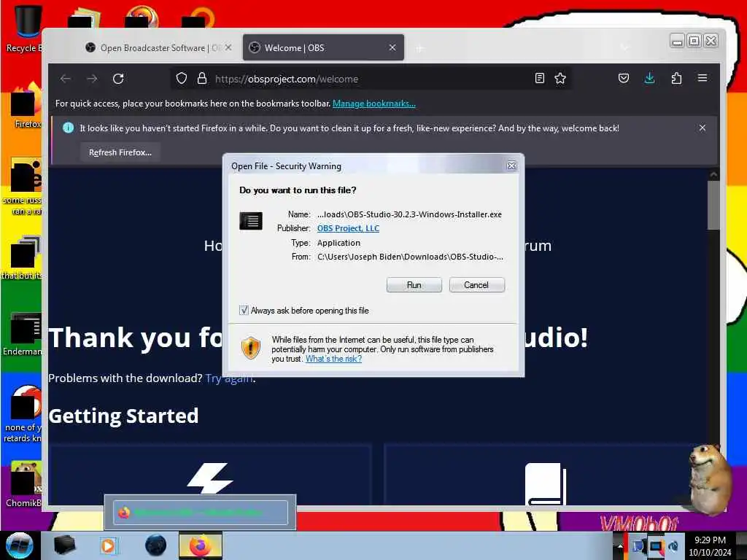Image resolution: width=747 pixels, height=560 pixels.
Task: Open the Firefox extensions menu
Action: 676,78
